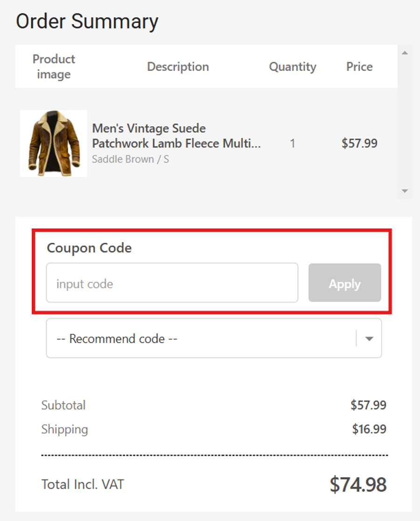Click the Product image column header
Image resolution: width=420 pixels, height=521 pixels.
click(54, 67)
